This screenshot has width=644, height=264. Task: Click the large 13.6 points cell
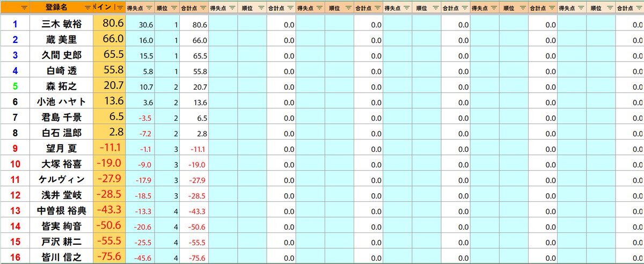109,101
